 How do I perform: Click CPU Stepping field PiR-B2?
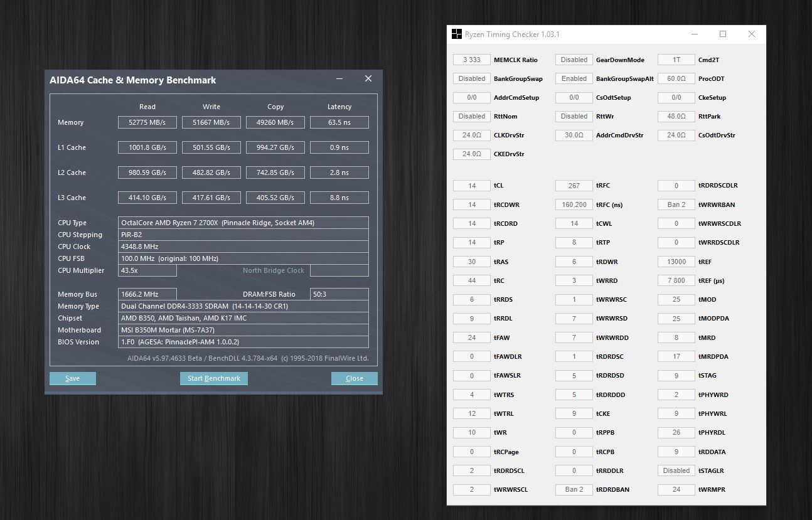[243, 235]
